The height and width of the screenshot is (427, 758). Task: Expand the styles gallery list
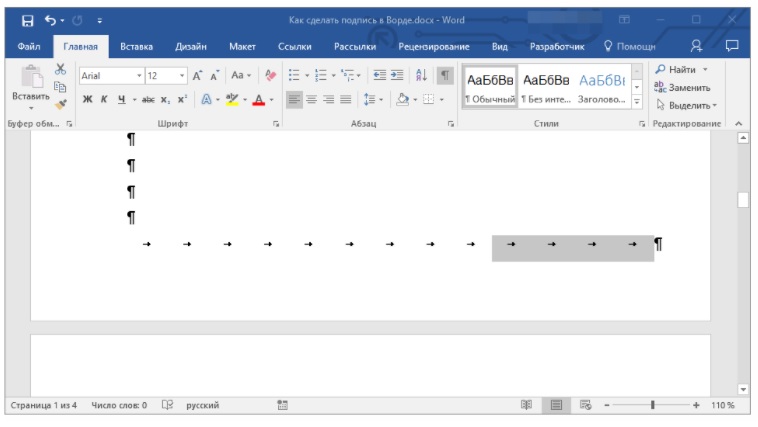(x=637, y=101)
